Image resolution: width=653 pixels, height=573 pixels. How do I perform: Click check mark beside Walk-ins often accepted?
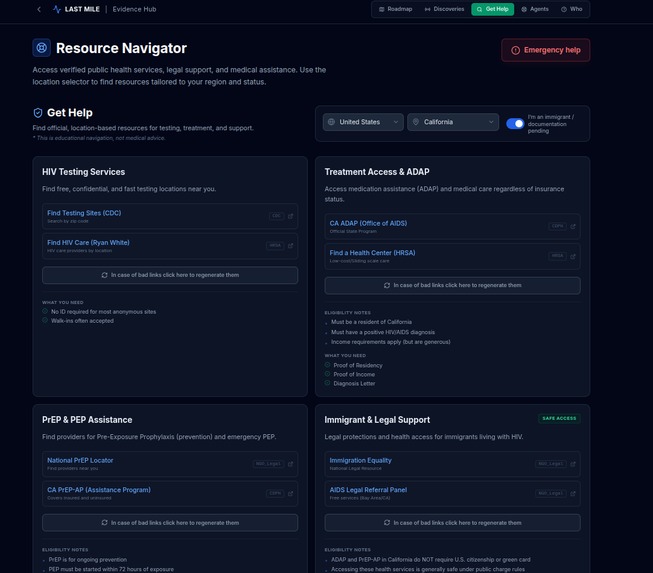[x=45, y=320]
